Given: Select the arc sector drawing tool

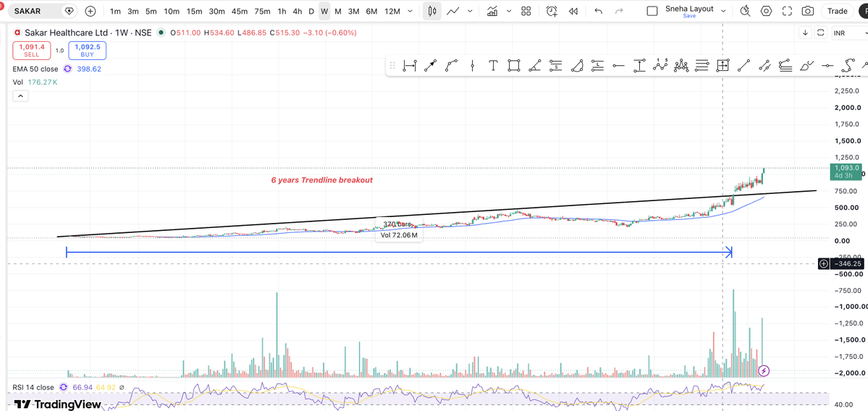Looking at the screenshot, I should click(576, 66).
